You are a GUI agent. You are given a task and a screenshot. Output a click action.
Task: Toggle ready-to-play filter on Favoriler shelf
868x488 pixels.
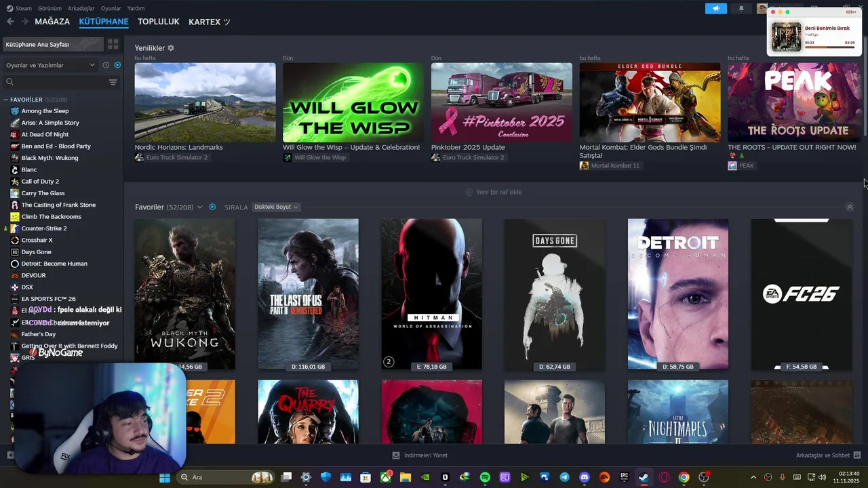pos(212,207)
